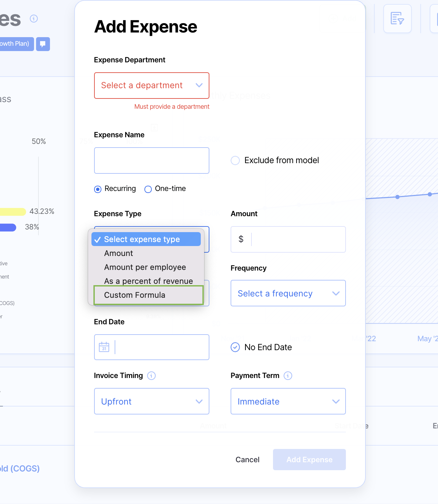Select the One-time radio button
Viewport: 438px width, 504px height.
click(148, 189)
